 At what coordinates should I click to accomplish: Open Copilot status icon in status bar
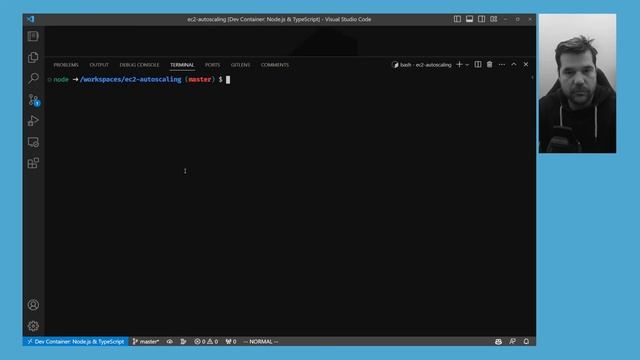point(498,342)
